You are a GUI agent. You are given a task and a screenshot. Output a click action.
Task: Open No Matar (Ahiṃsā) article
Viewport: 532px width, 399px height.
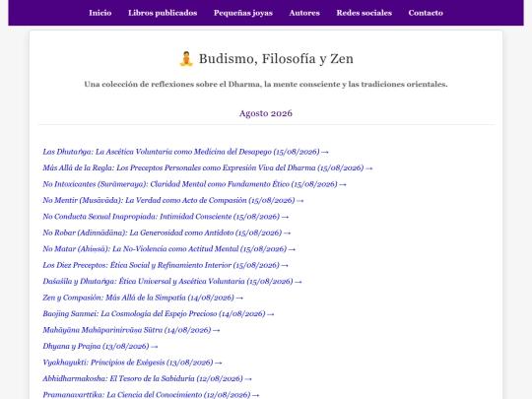[169, 249]
